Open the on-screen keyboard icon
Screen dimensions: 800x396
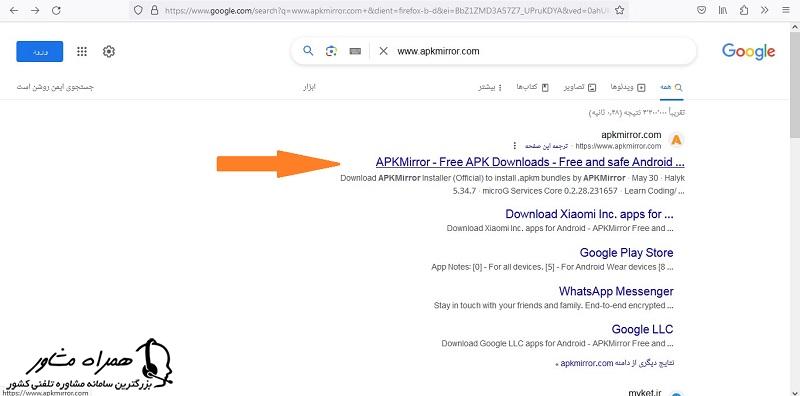tap(356, 51)
